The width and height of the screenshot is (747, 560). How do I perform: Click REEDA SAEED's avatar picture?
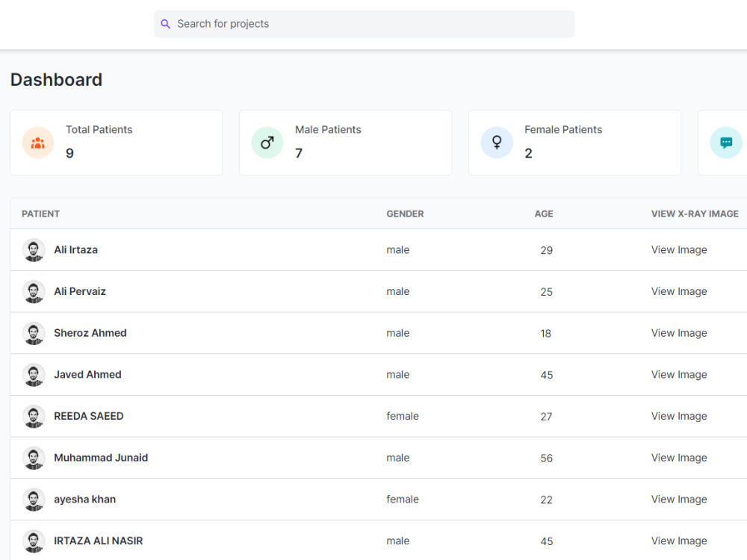[x=34, y=416]
